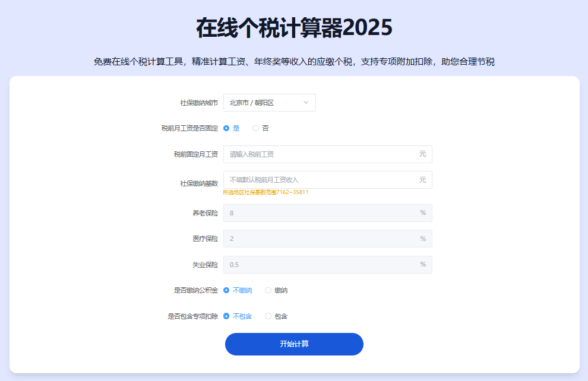The height and width of the screenshot is (381, 588).
Task: Click the 是否缴纳公积金 label
Action: [x=195, y=290]
